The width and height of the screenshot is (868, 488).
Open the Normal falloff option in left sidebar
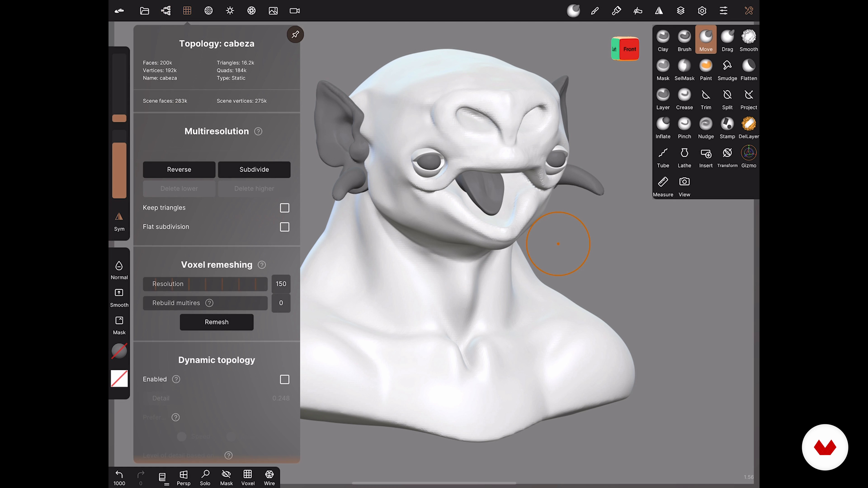click(119, 270)
